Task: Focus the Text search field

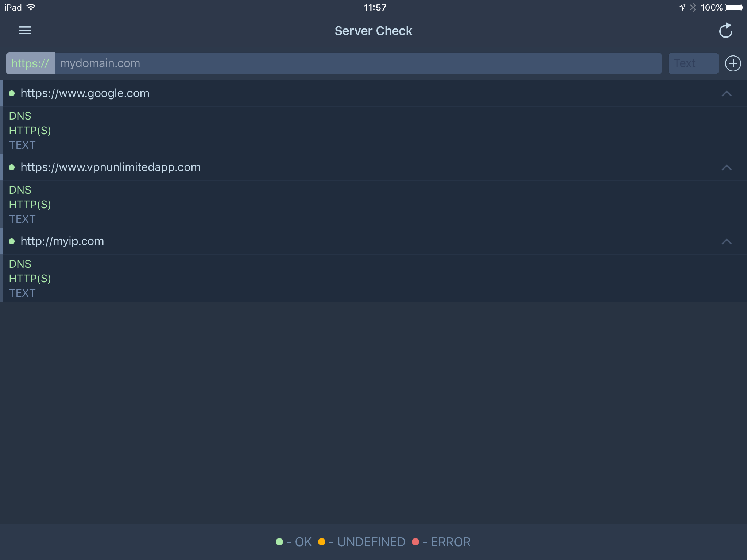Action: pyautogui.click(x=693, y=63)
